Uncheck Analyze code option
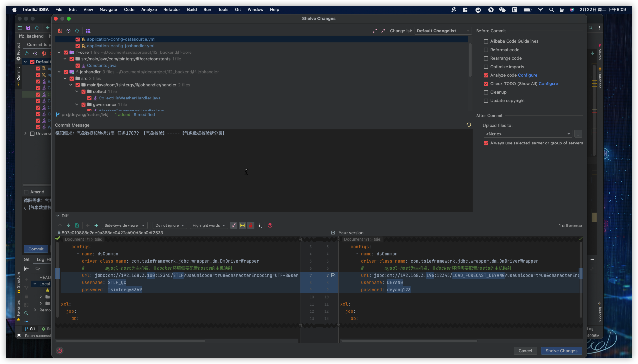 (486, 75)
